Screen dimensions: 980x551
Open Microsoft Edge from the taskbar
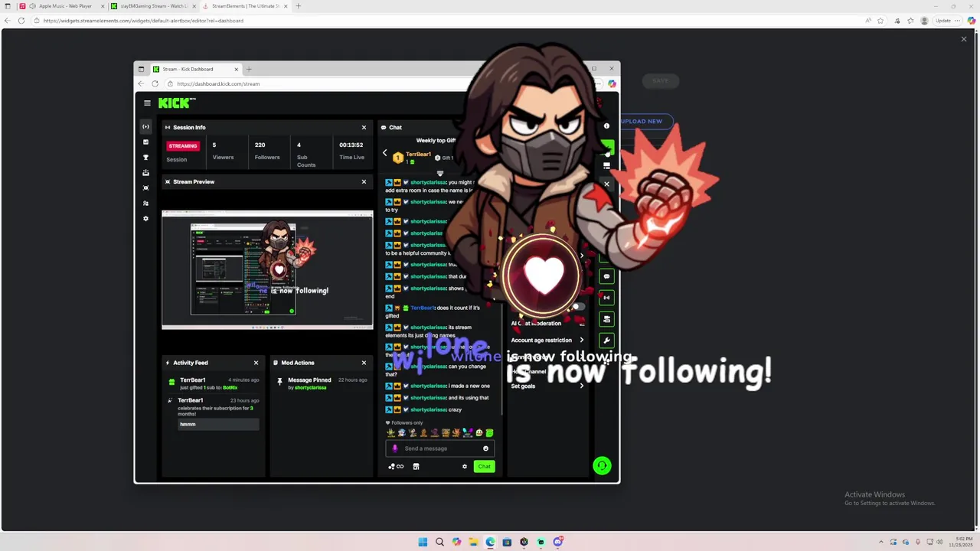pyautogui.click(x=490, y=542)
